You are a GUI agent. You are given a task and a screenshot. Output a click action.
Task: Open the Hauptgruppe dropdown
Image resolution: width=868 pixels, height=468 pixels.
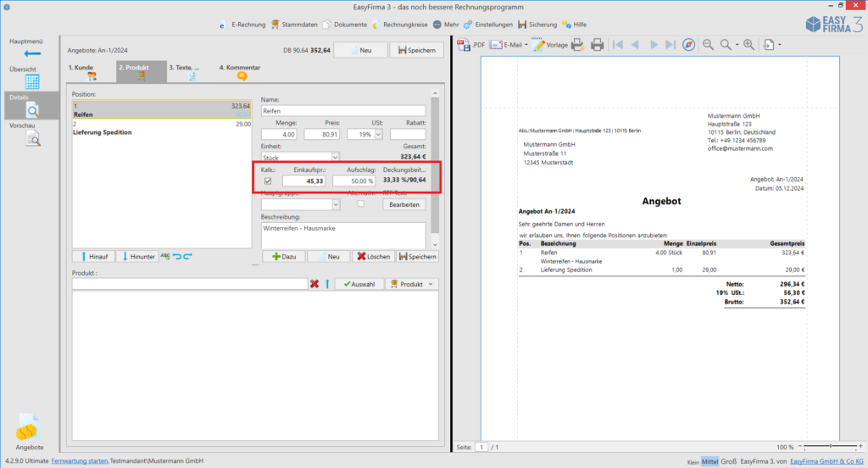336,205
